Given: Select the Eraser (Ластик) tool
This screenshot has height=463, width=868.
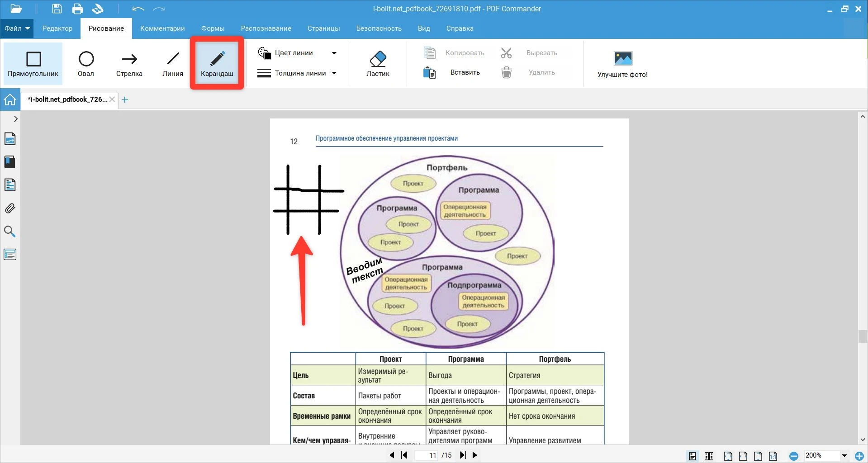Looking at the screenshot, I should click(377, 64).
